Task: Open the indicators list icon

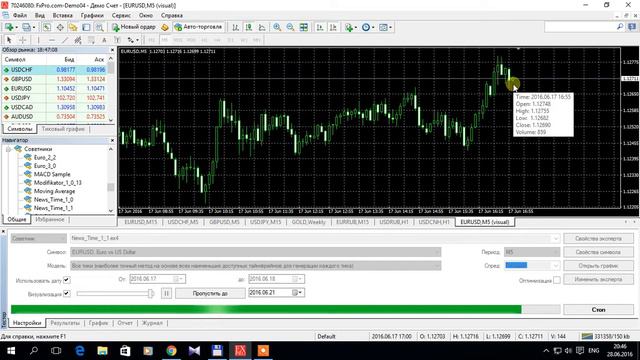Action: (350, 27)
